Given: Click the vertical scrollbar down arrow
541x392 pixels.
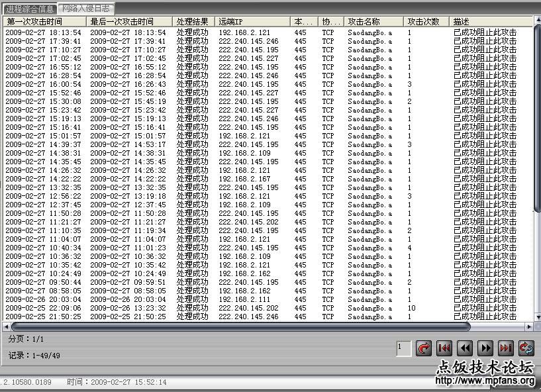Looking at the screenshot, I should click(537, 317).
